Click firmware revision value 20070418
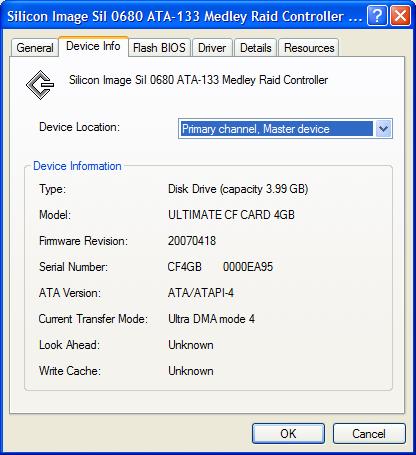This screenshot has width=416, height=455. [192, 241]
